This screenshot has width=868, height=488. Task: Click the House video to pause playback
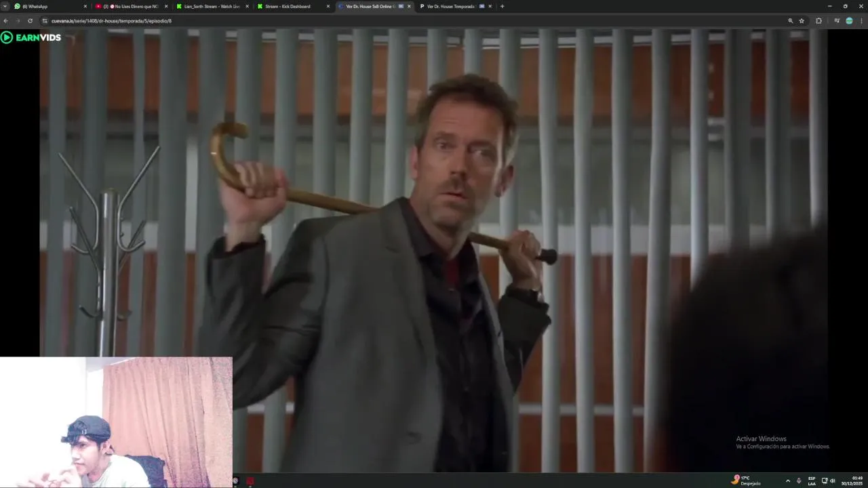coord(433,251)
